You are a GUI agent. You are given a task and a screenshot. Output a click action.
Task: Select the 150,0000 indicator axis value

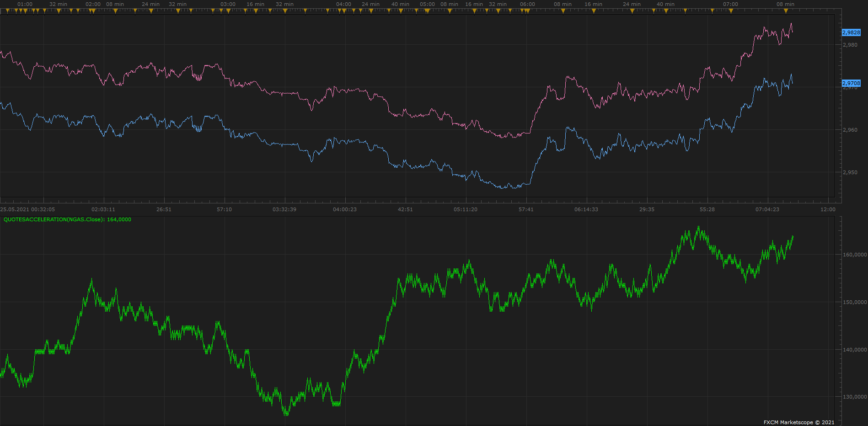[x=855, y=302]
